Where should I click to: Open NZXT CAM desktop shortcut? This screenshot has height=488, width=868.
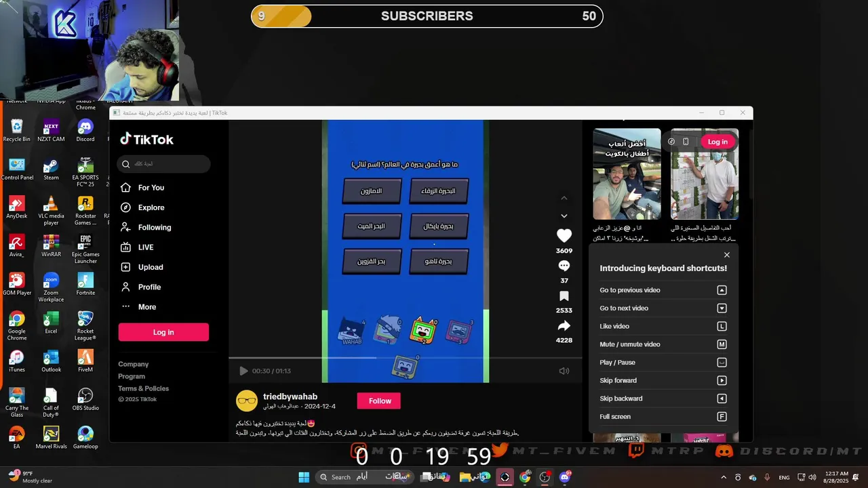(51, 131)
